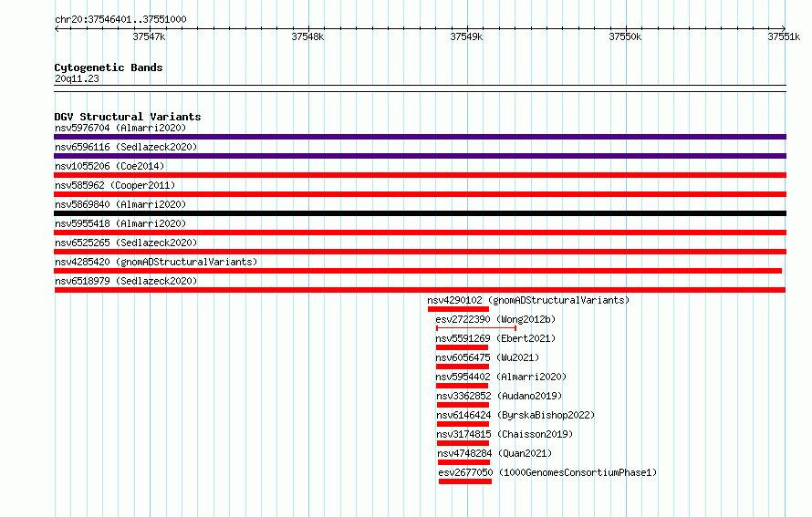Click the short red bar under esv2677050
This screenshot has width=812, height=517.
pyautogui.click(x=465, y=481)
